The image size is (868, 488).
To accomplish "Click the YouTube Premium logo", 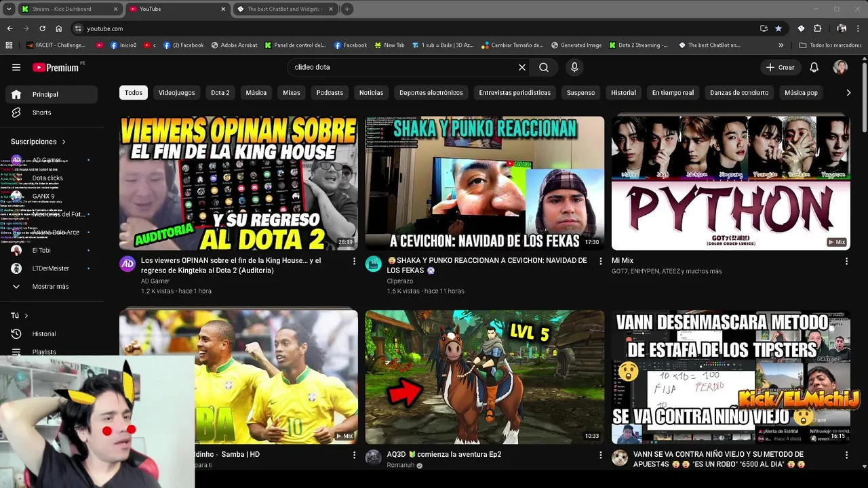I will [x=56, y=67].
